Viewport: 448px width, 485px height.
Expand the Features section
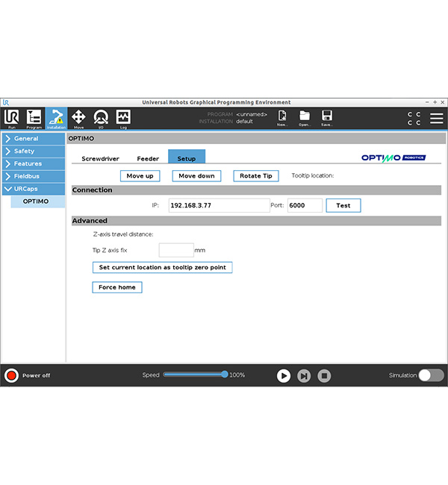(34, 163)
